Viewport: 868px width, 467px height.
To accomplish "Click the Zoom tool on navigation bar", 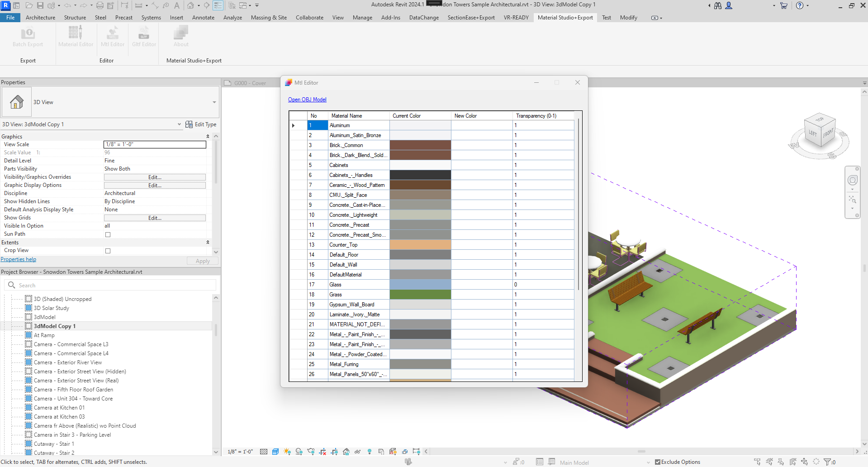I will [852, 200].
